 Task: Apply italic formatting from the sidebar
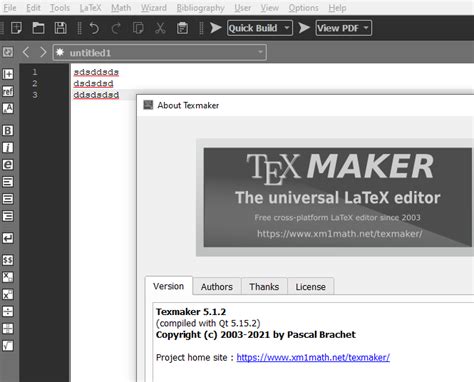click(x=8, y=147)
